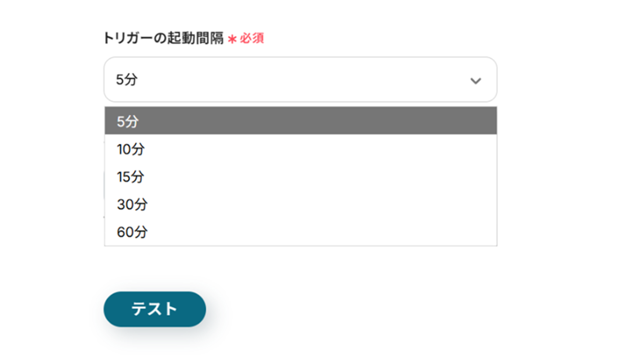Select the highlighted 5分 option
This screenshot has height=364, width=619.
pos(300,121)
